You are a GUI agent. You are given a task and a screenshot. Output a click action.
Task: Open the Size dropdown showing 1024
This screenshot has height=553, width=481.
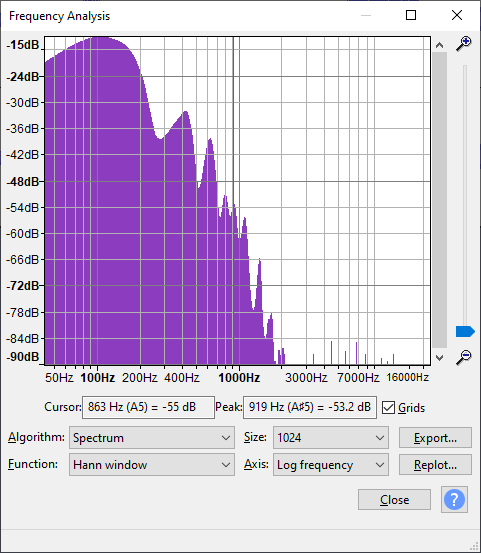(x=331, y=438)
